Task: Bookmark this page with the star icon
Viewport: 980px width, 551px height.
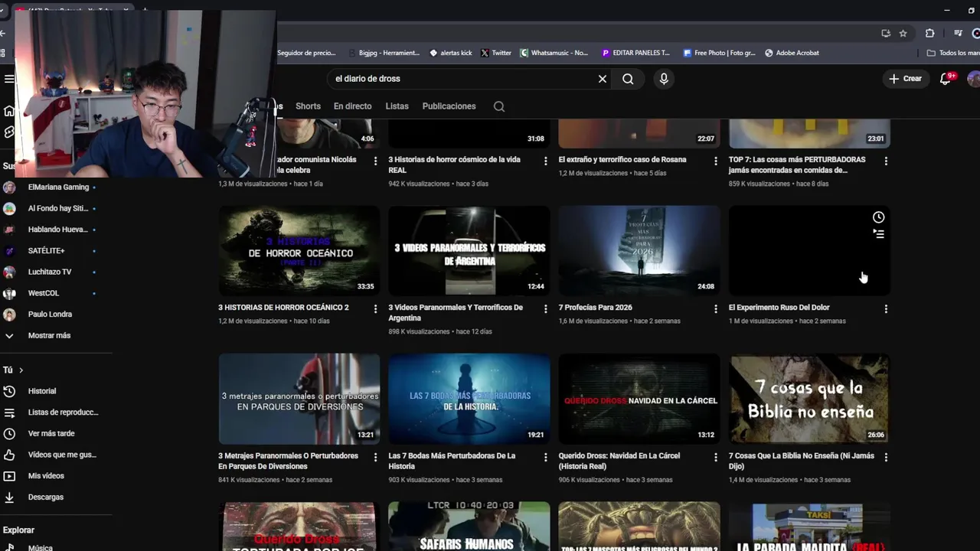Action: click(x=903, y=33)
